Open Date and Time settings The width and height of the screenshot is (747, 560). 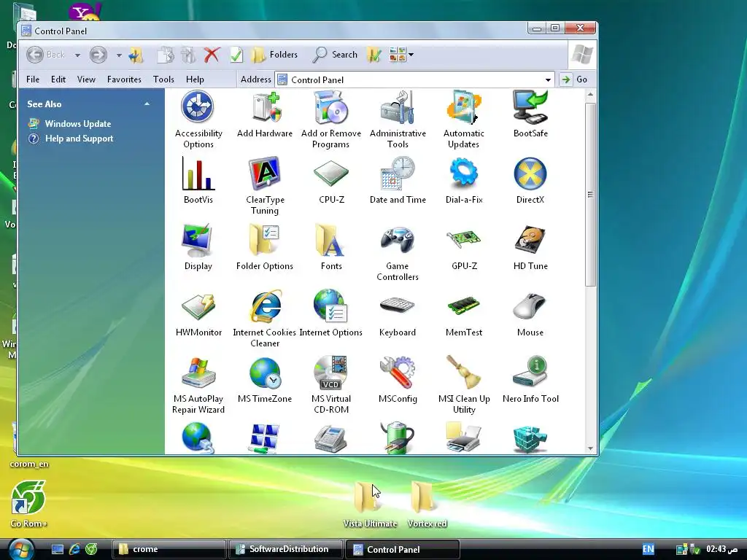(x=398, y=181)
